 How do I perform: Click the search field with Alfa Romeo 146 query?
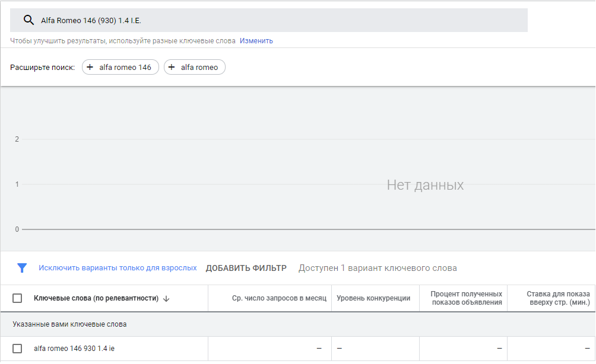coord(269,20)
